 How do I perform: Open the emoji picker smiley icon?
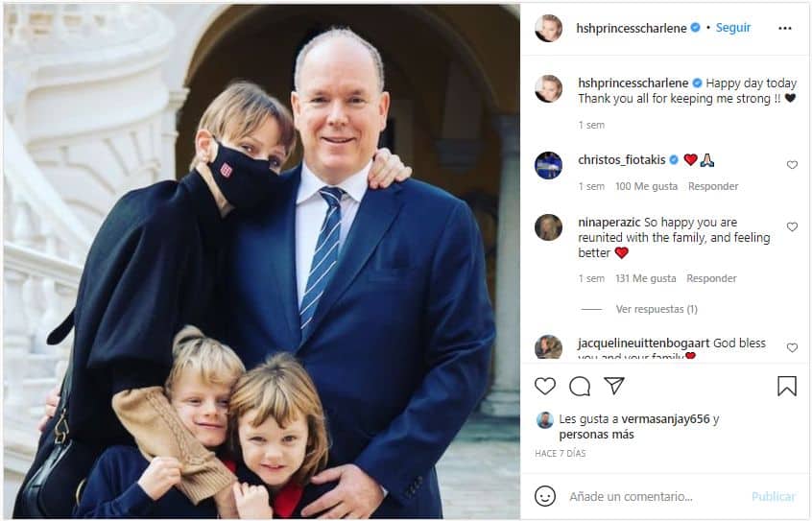[545, 496]
